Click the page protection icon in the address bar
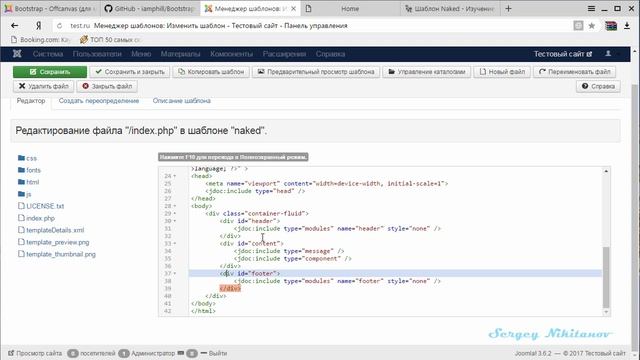Image resolution: width=640 pixels, height=360 pixels. pos(578,26)
